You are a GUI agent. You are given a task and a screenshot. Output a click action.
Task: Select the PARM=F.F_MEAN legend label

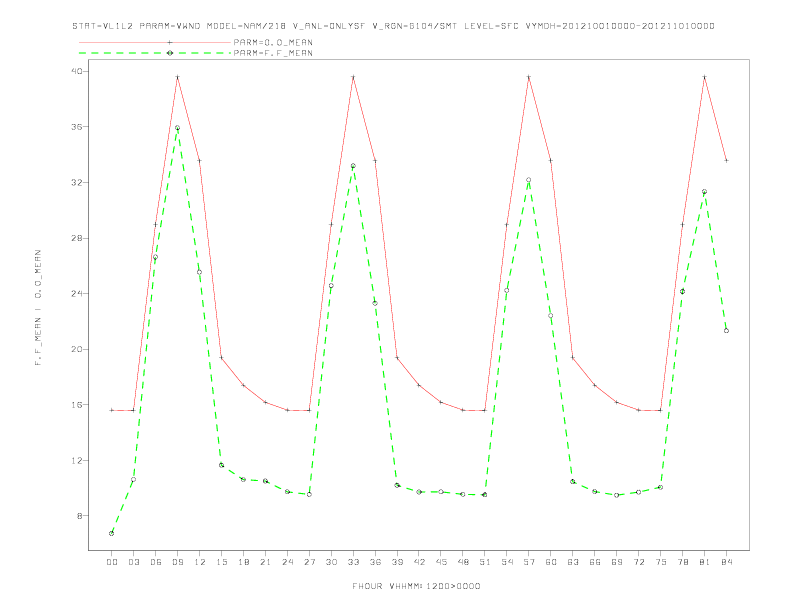pyautogui.click(x=273, y=53)
